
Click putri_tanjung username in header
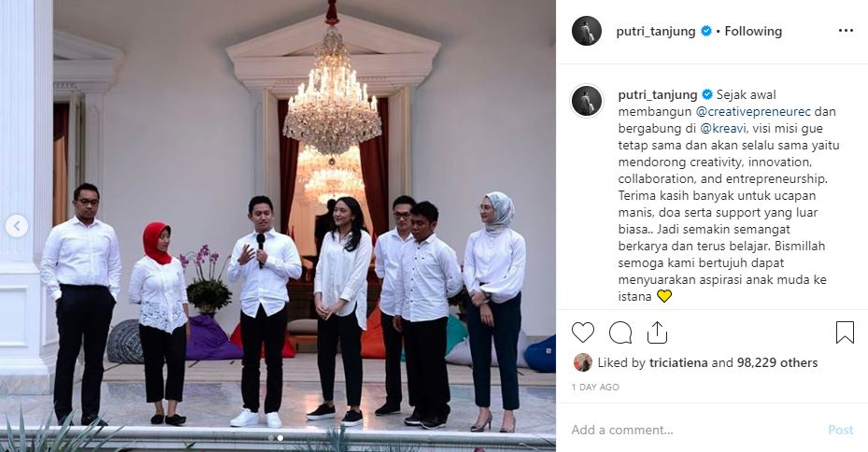tap(656, 31)
